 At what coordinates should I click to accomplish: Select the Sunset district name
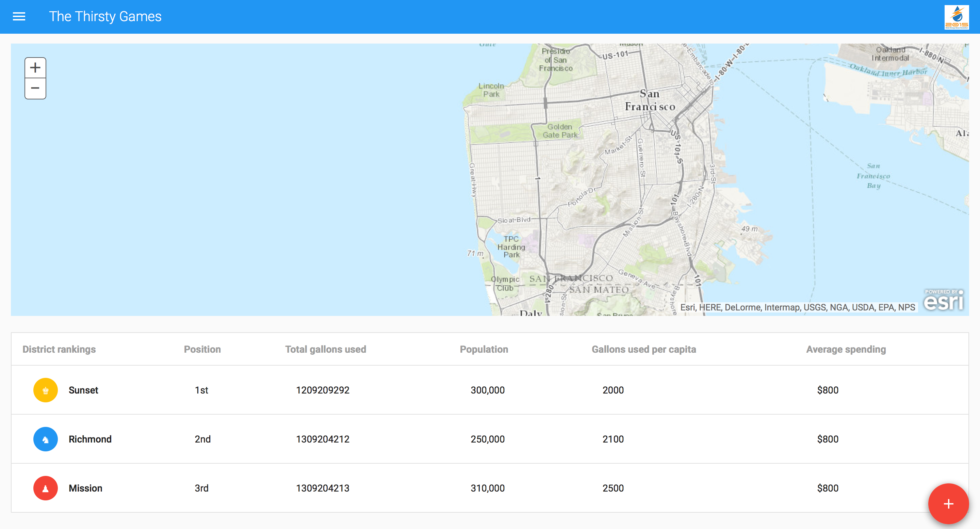pos(83,390)
